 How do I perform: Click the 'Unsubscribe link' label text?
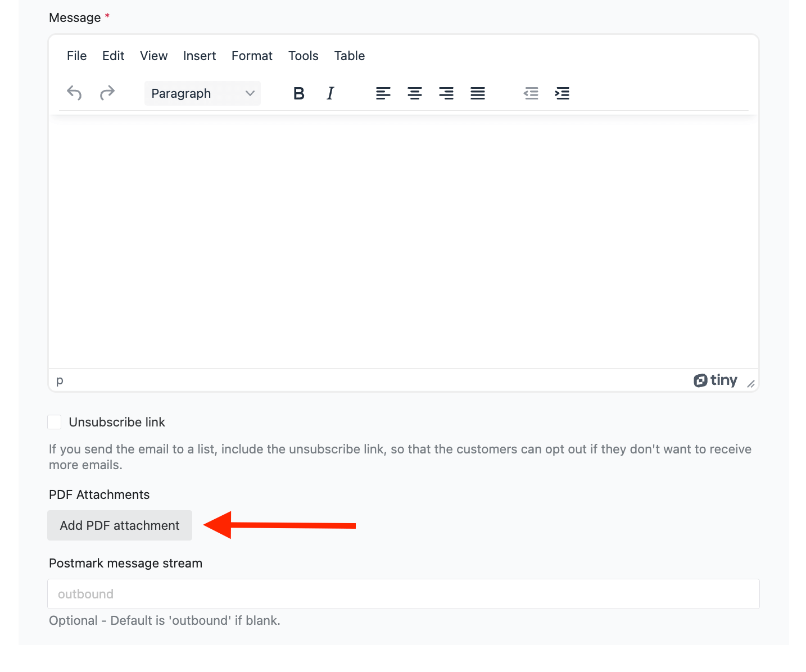pos(117,422)
